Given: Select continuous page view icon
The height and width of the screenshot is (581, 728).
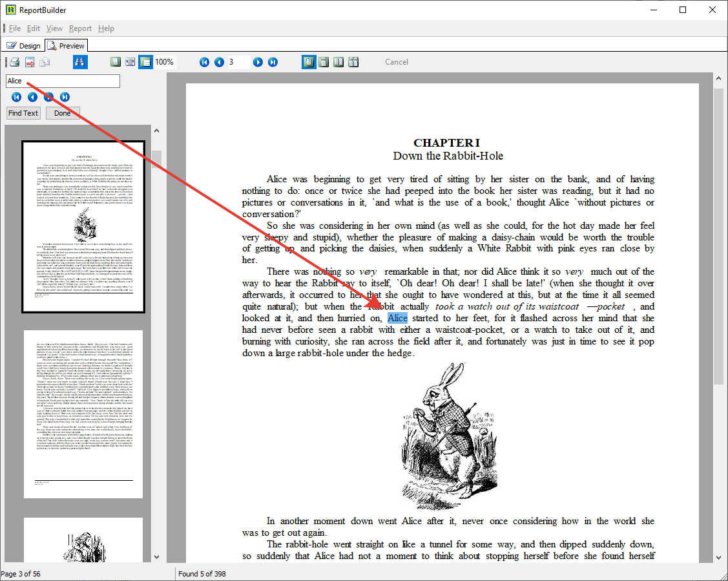Looking at the screenshot, I should coord(324,62).
